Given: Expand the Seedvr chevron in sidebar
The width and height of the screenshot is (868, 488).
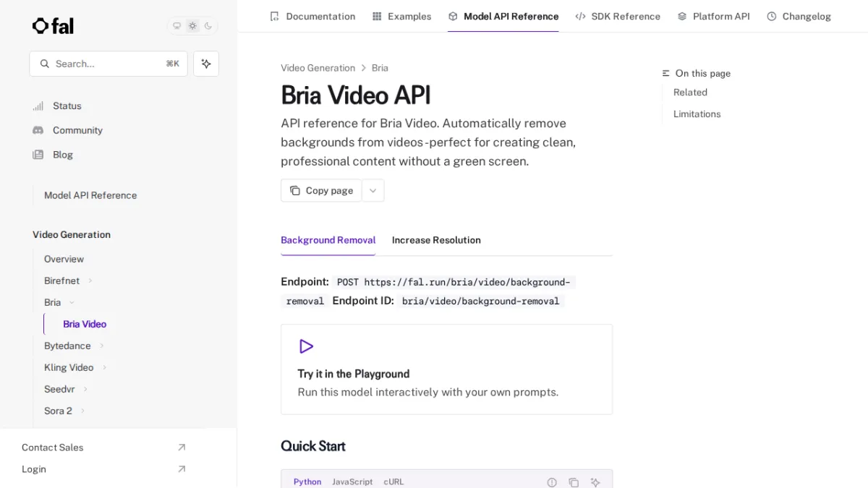Looking at the screenshot, I should pos(86,389).
